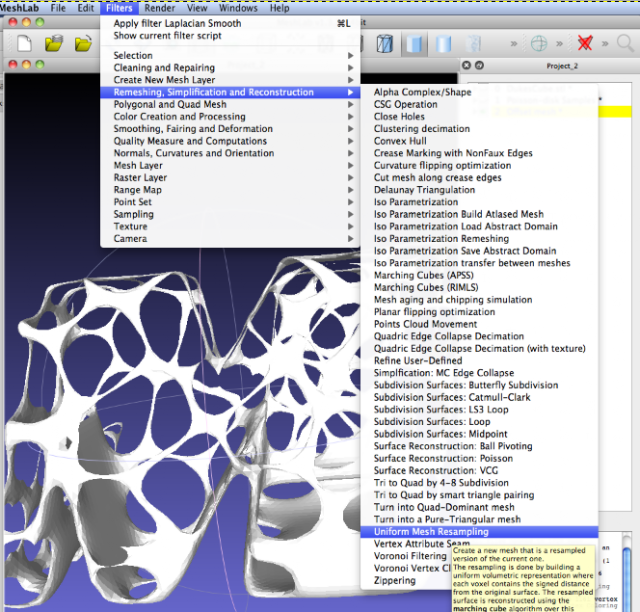Switch to wireframe render mode icon
640x612 pixels.
pos(384,43)
